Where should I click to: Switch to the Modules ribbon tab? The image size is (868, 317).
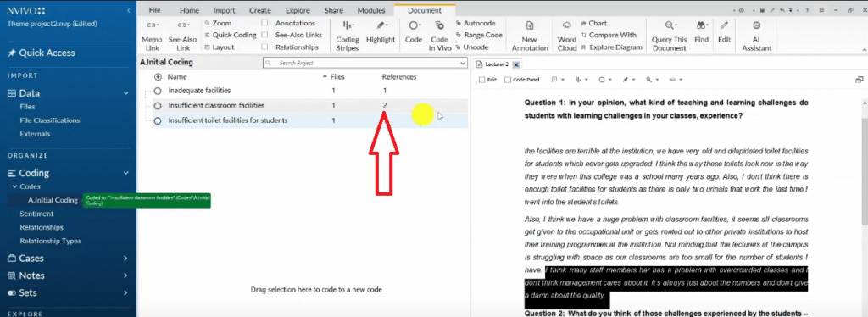click(371, 10)
